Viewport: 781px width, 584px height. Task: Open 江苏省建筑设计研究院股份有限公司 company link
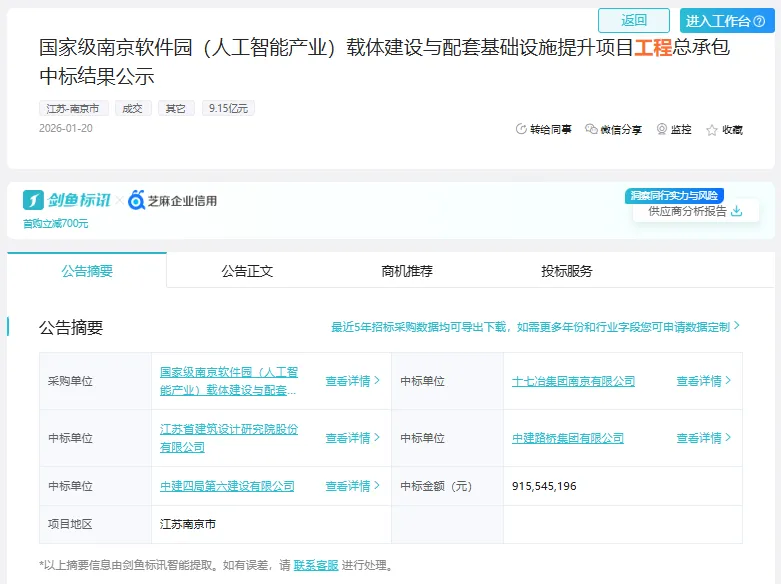pyautogui.click(x=229, y=438)
